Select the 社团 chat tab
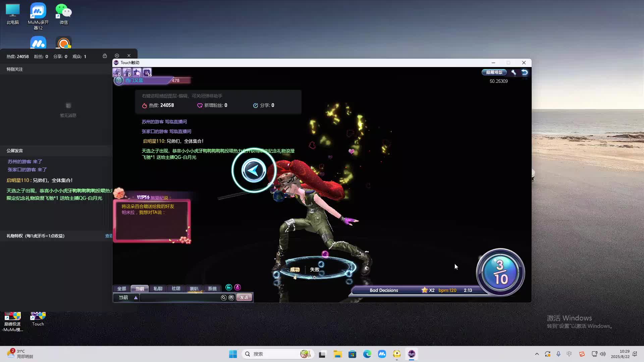Screen dimensions: 644x362 (176, 289)
